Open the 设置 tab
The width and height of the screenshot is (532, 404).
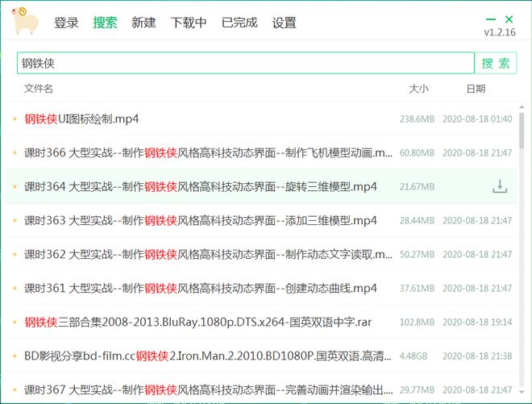click(x=285, y=23)
